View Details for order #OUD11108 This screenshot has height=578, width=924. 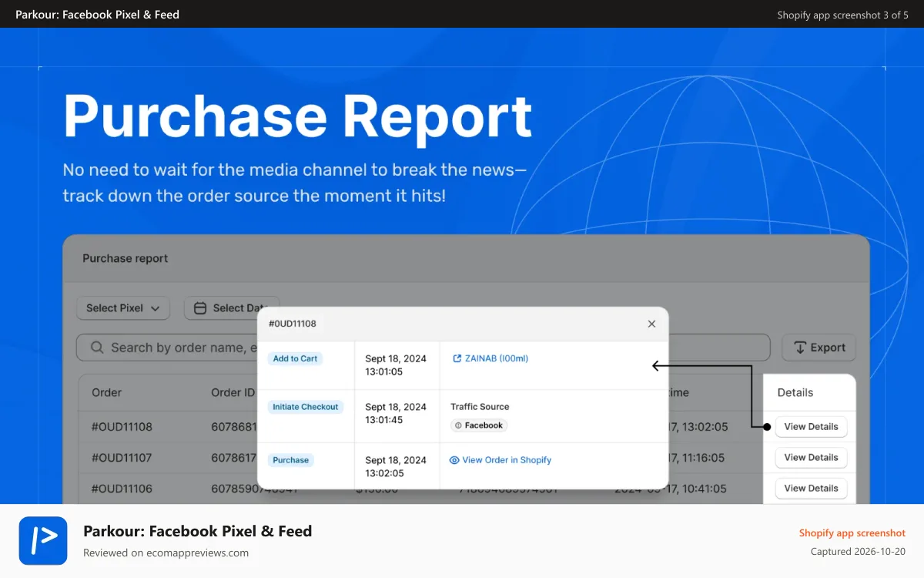coord(811,427)
